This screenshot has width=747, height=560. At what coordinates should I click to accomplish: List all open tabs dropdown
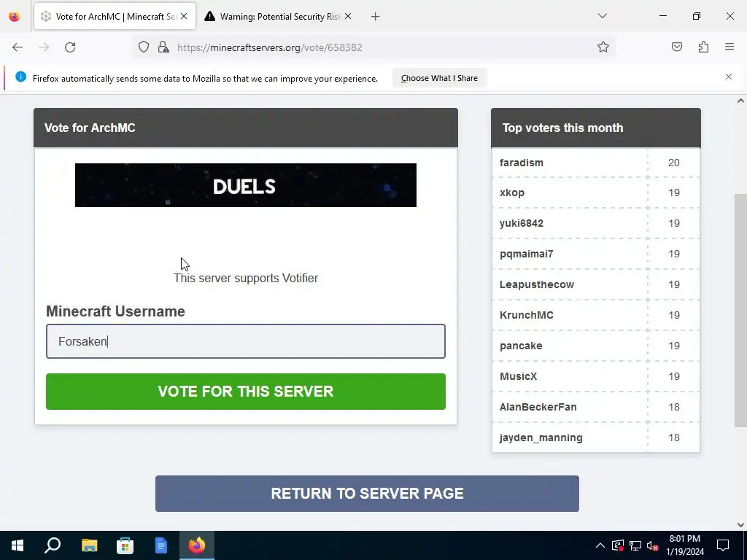click(x=602, y=16)
